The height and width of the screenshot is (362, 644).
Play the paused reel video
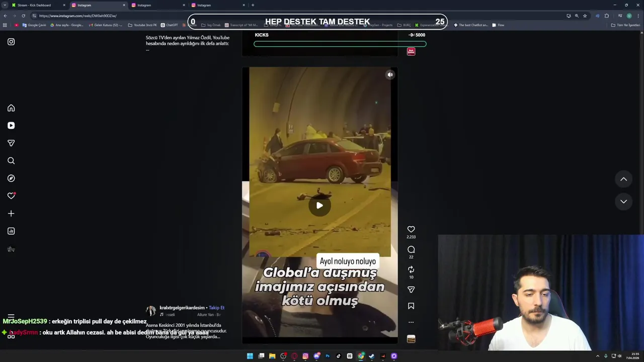coord(319,205)
